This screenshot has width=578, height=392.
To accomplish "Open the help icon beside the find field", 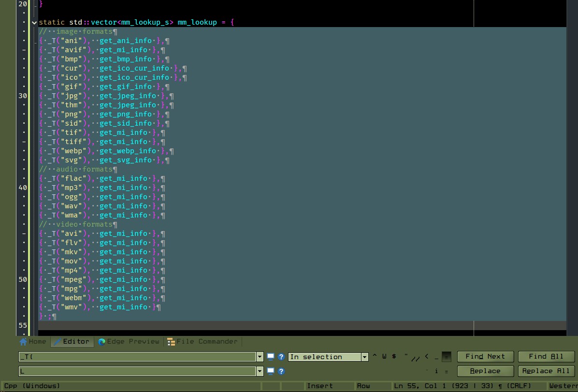I will (281, 357).
